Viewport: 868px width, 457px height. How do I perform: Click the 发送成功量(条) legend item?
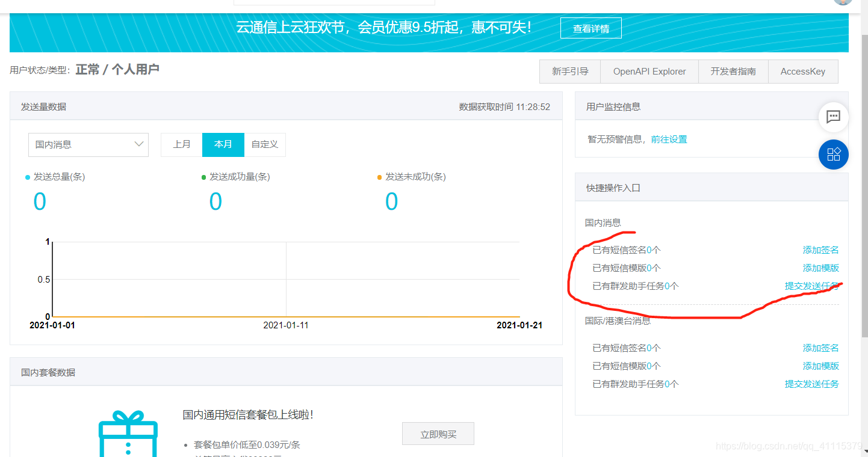235,177
